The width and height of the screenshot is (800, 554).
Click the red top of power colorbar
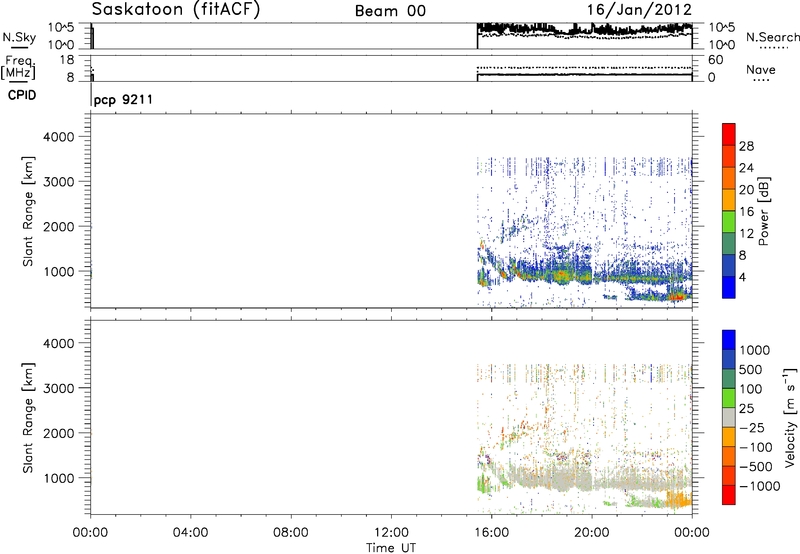point(729,134)
